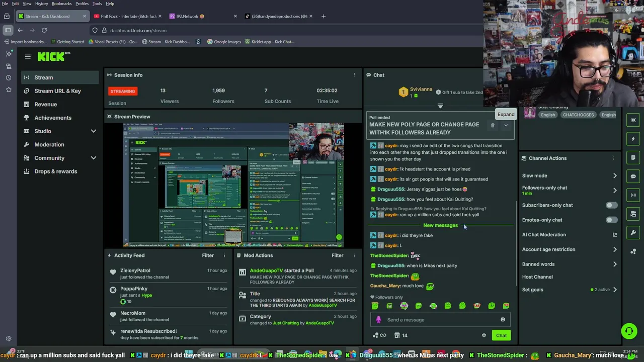Reload the page with refresh icon
The image size is (644, 362).
(x=44, y=30)
